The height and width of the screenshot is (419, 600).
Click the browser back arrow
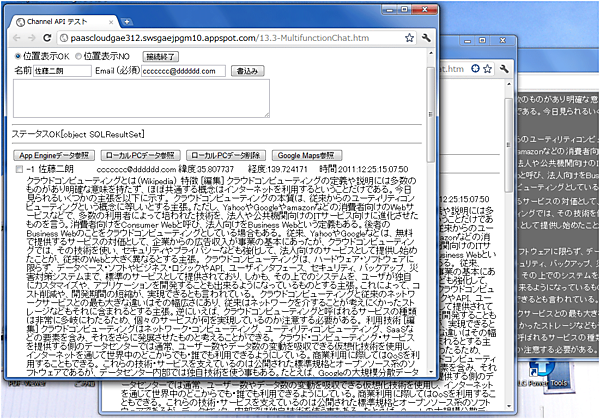pos(16,38)
